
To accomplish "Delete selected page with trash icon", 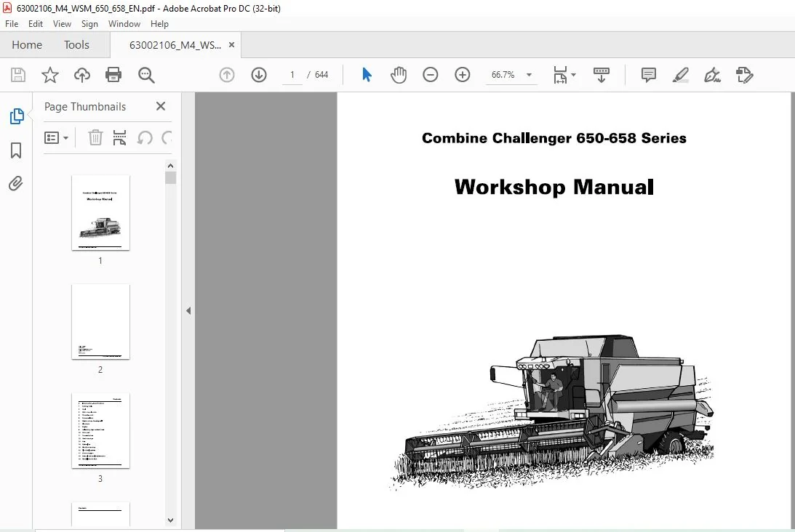I will pyautogui.click(x=95, y=138).
